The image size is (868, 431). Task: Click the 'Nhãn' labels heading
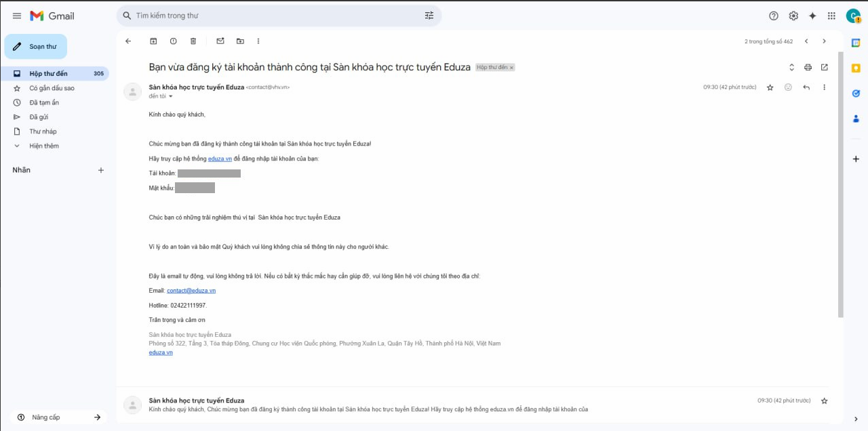click(21, 170)
